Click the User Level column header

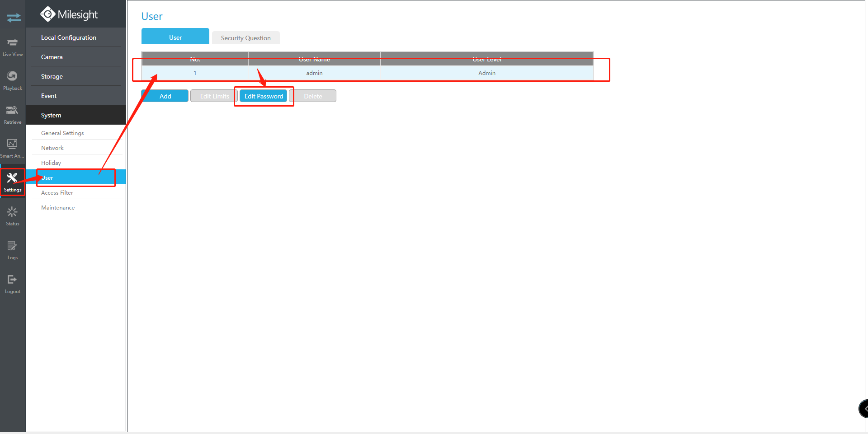pyautogui.click(x=487, y=59)
